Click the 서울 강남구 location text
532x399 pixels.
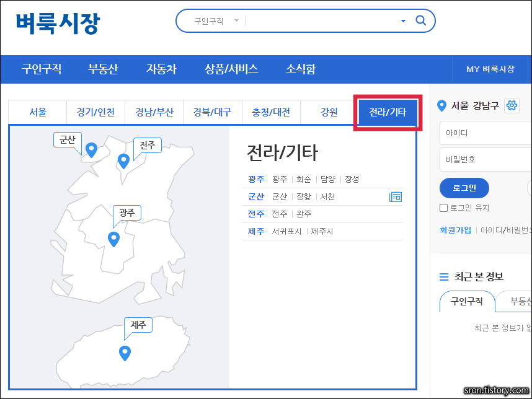pos(475,106)
